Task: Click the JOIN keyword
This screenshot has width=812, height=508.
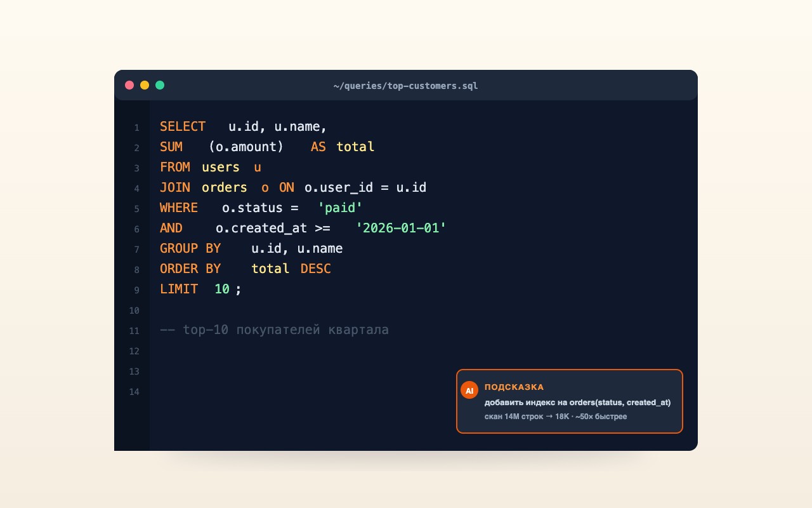Action: coord(175,187)
